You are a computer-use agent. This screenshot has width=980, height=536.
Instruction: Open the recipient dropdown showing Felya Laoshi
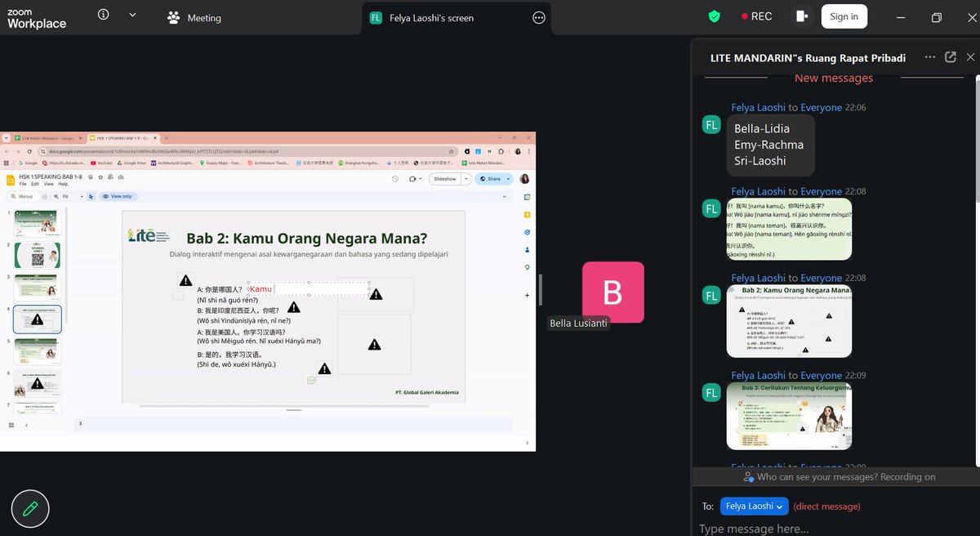753,506
